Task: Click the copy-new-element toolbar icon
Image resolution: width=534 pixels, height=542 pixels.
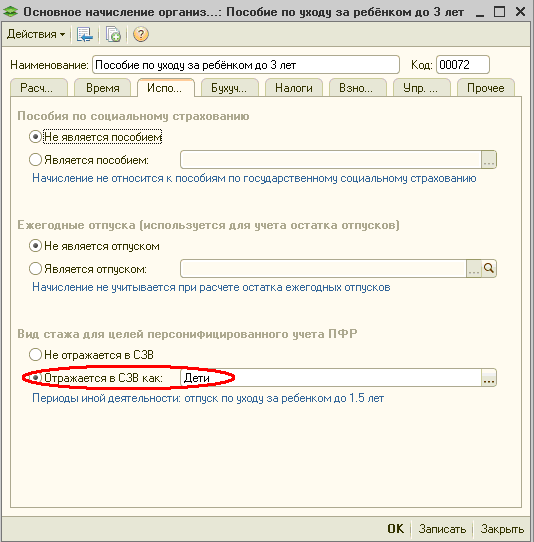Action: tap(113, 35)
